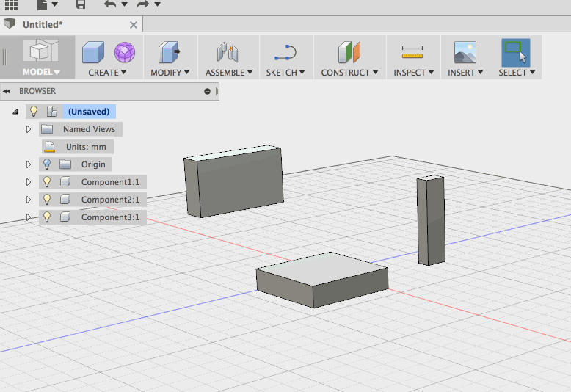
Task: Open the CONSTRUCT menu
Action: (x=349, y=73)
